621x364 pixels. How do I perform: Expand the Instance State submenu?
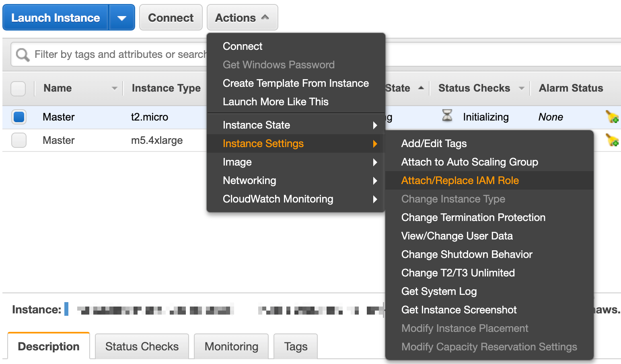point(296,125)
